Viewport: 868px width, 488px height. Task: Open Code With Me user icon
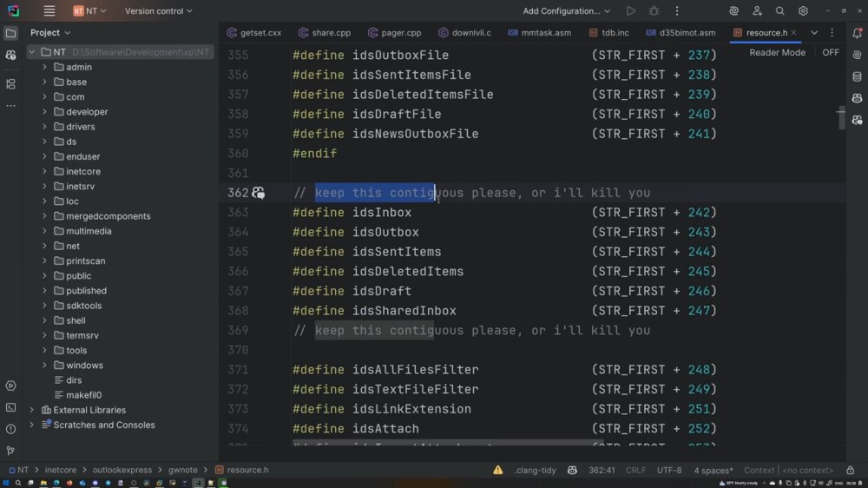click(757, 11)
